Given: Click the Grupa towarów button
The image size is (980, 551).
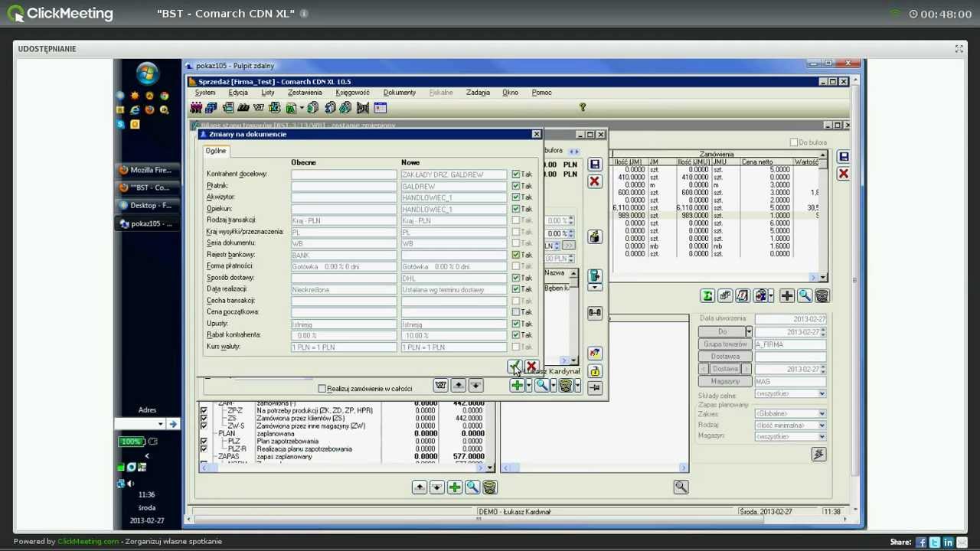Looking at the screenshot, I should [x=725, y=344].
